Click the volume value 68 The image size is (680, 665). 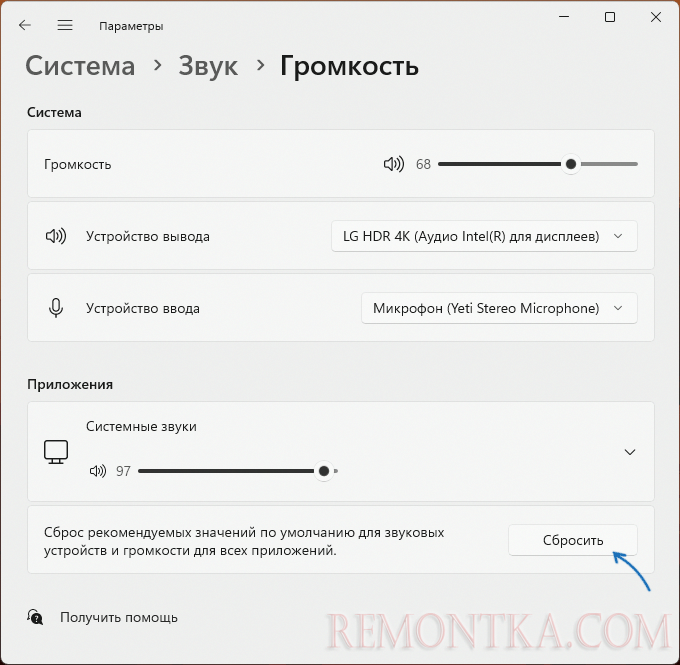[423, 164]
